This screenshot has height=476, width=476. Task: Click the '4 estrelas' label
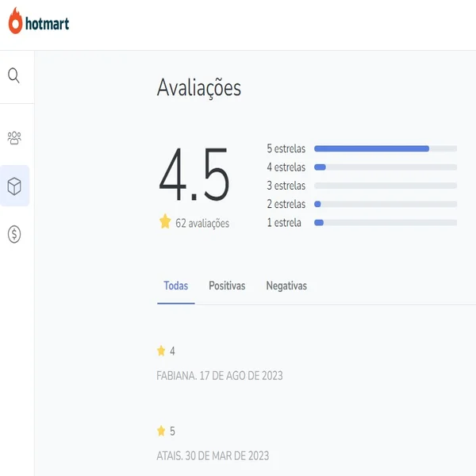pos(286,167)
